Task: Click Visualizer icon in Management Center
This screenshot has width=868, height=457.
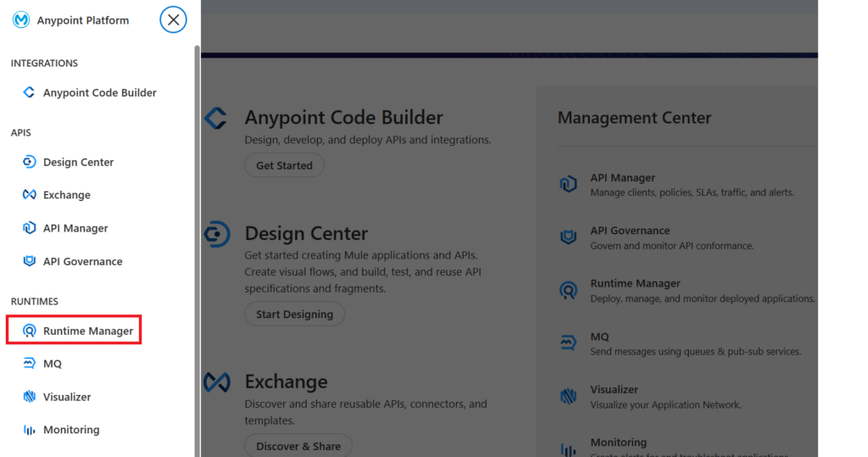Action: pyautogui.click(x=568, y=396)
